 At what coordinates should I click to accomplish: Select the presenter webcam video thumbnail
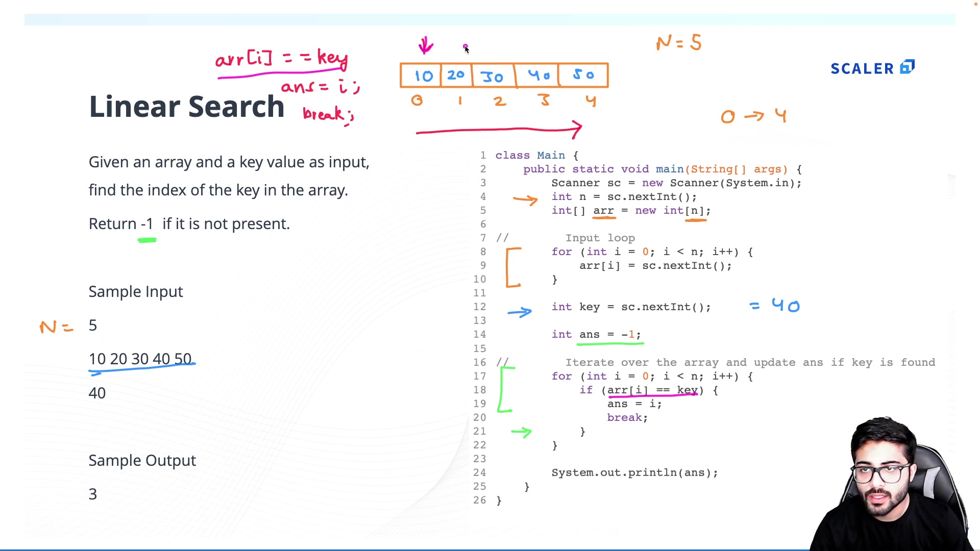(x=894, y=484)
